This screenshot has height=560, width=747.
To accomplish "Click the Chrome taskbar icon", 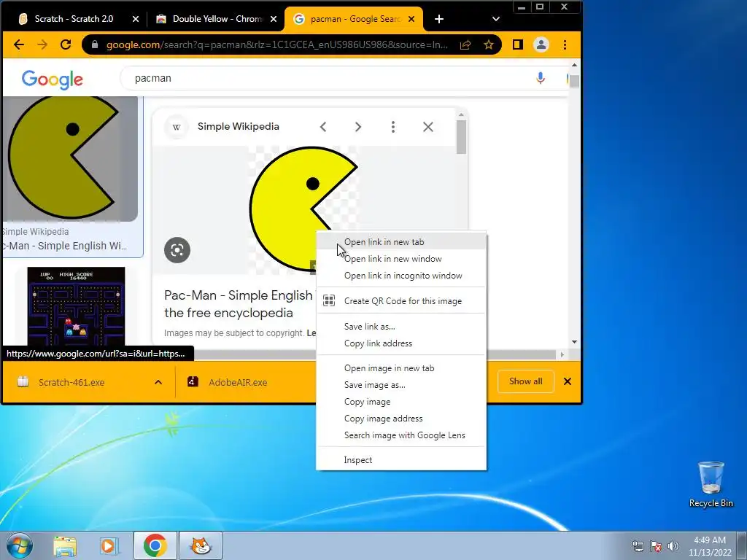I will [155, 545].
